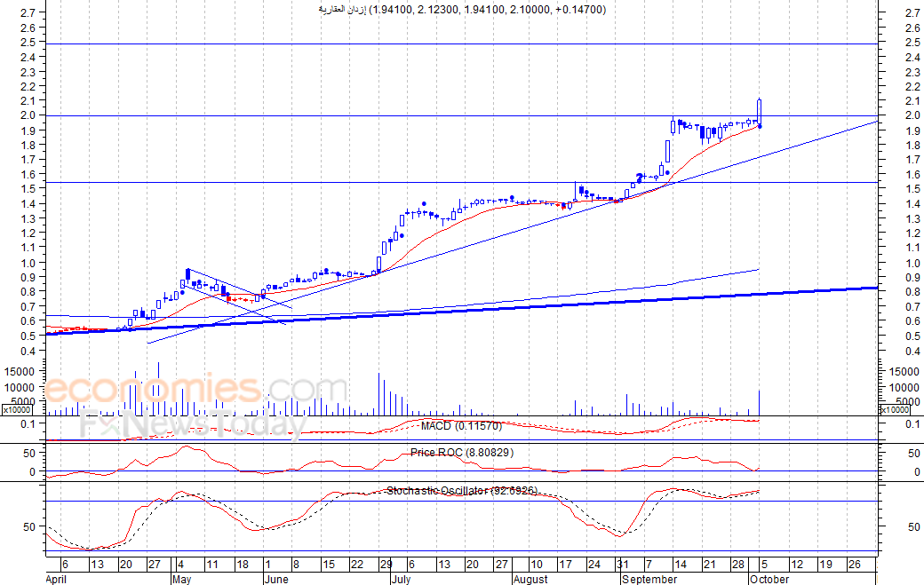Click the x10000 volume scale label on left axis
Image resolution: width=924 pixels, height=585 pixels.
tap(17, 409)
